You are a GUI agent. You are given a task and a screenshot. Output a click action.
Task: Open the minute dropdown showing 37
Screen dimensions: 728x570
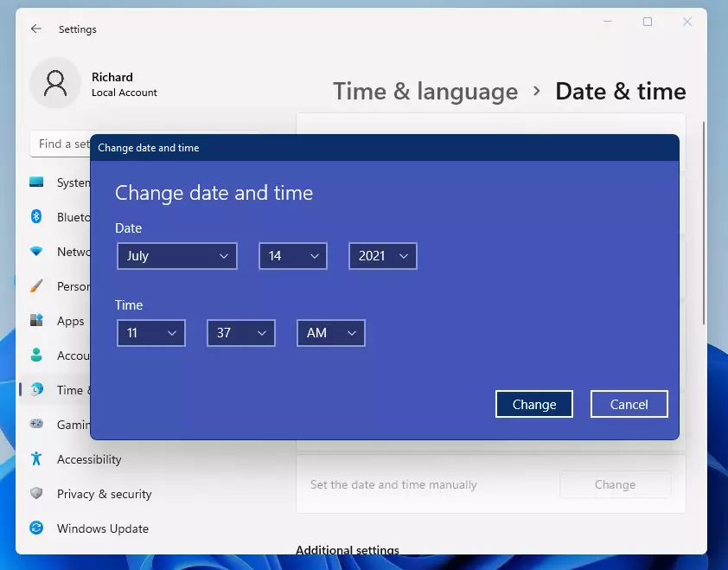pos(241,333)
